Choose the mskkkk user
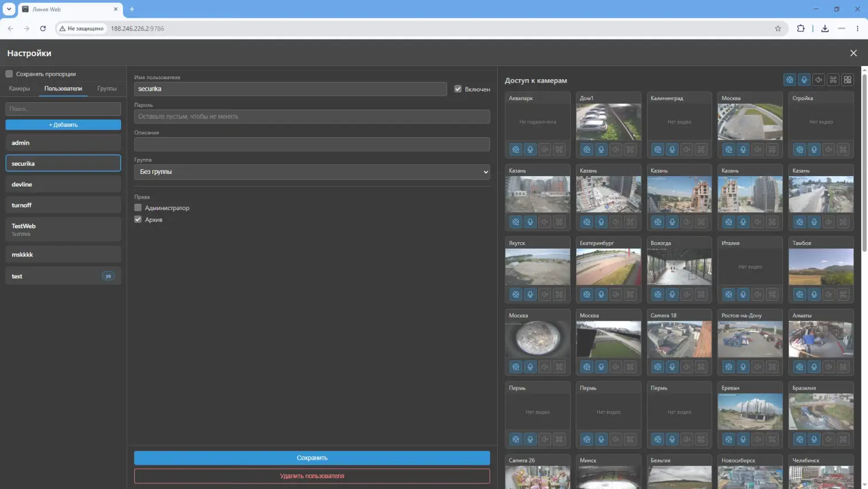Viewport: 868px width, 489px height. 63,254
